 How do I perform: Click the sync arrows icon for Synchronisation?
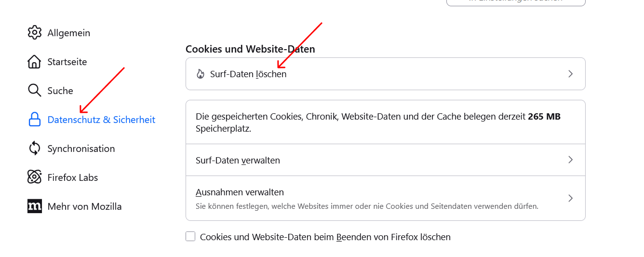35,149
